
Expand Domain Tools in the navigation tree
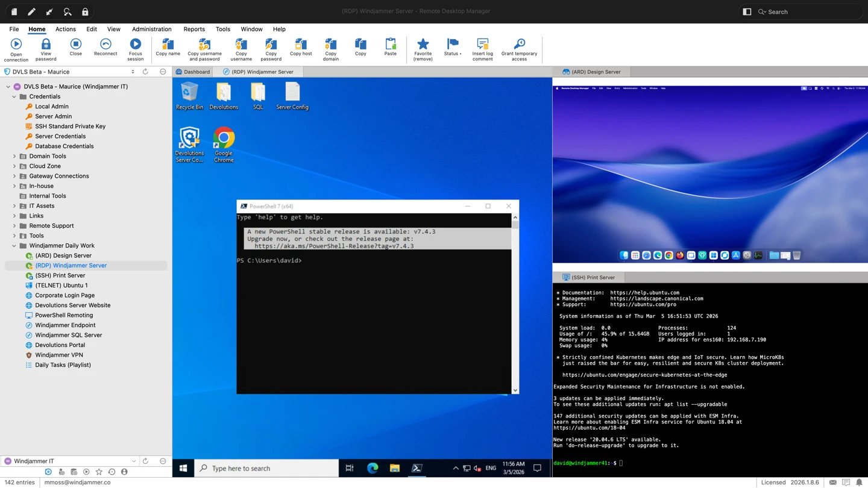(14, 155)
